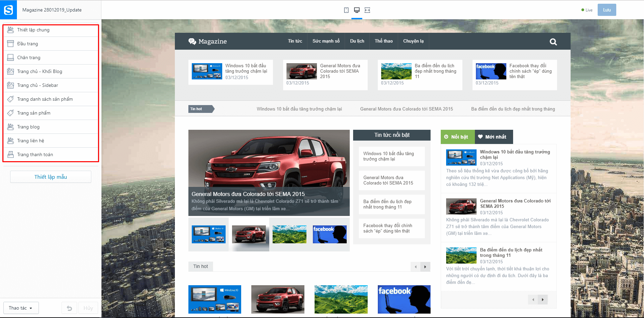Open Ba điểm đến link in Tin tức nổi bật

(387, 204)
